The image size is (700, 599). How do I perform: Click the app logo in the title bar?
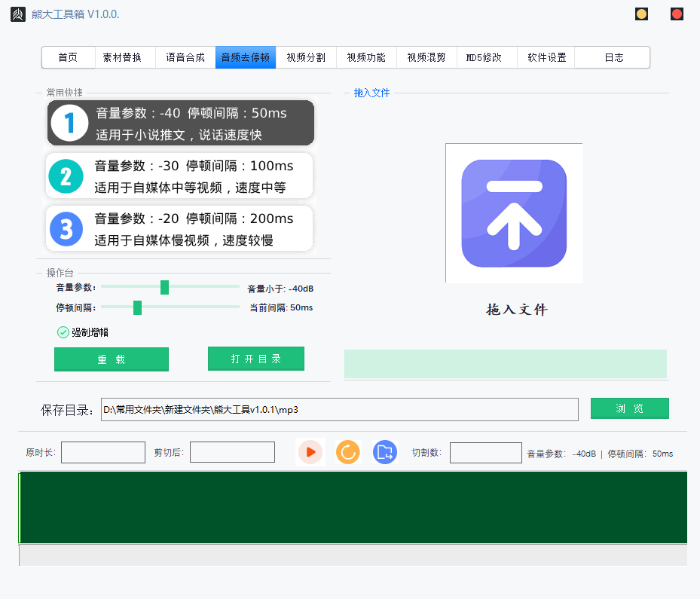[x=17, y=14]
